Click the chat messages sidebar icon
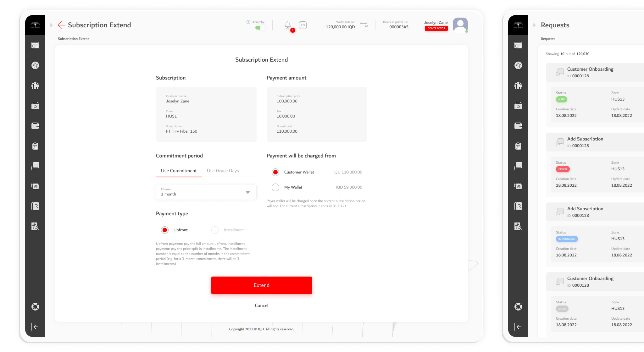The image size is (644, 352). pyautogui.click(x=35, y=166)
